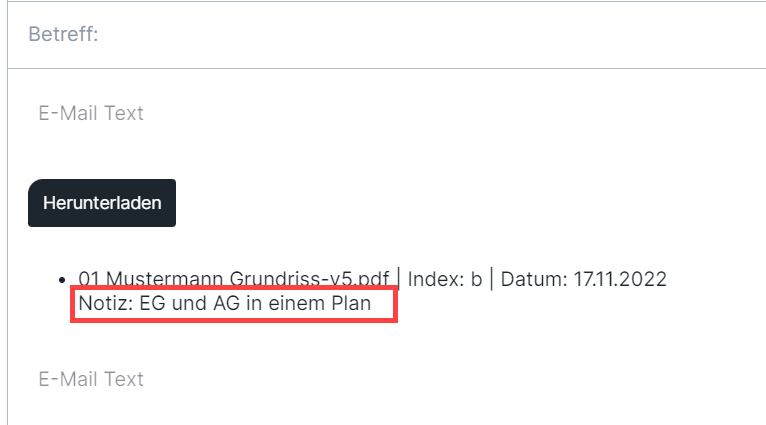Viewport: 766px width, 425px height.
Task: Click empty area right of Betreff label
Action: (x=430, y=35)
